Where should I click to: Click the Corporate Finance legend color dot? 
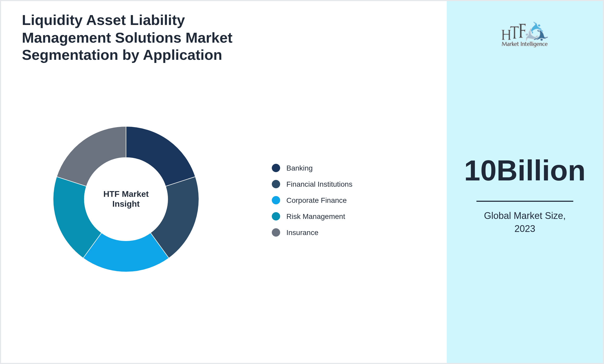click(276, 200)
